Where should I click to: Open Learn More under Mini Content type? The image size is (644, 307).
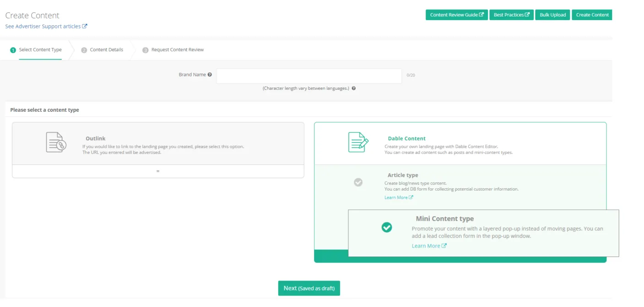point(429,246)
